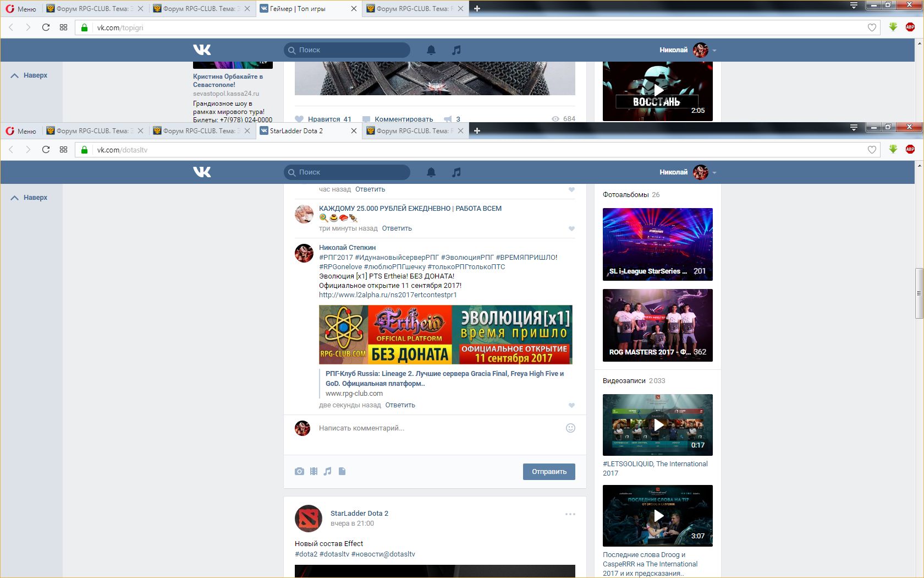Open a new tab in the dotasltv window
The image size is (924, 578).
coord(477,130)
